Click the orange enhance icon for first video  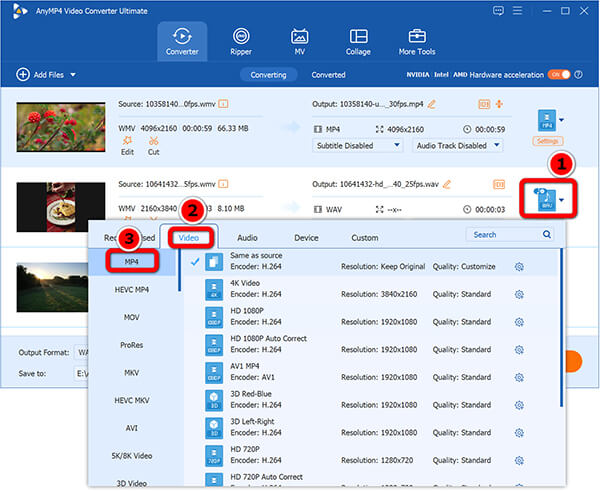[500, 104]
